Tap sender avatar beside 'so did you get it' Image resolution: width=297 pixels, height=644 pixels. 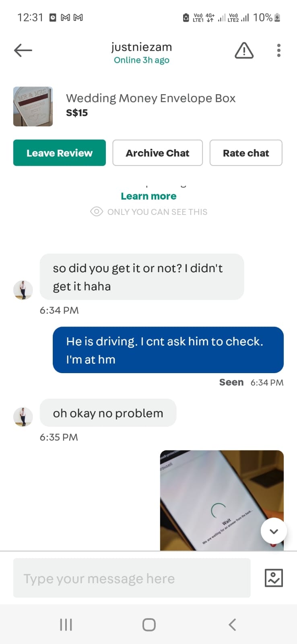(23, 290)
